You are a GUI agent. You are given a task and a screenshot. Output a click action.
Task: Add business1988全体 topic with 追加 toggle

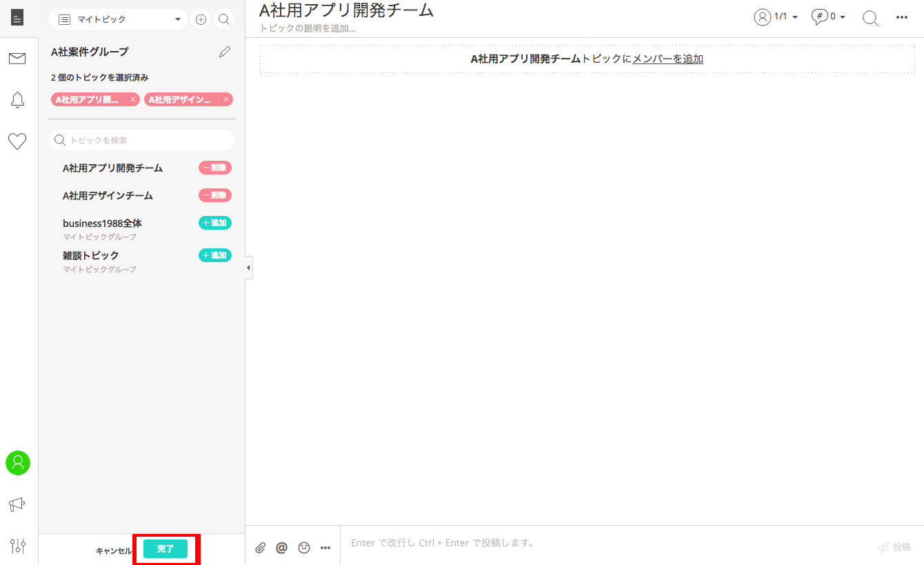click(x=215, y=223)
